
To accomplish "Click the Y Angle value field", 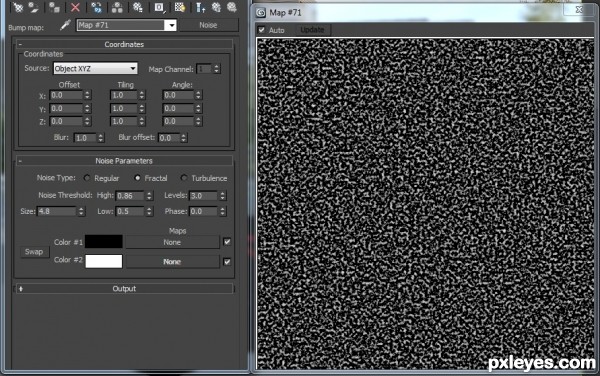I will tap(178, 108).
